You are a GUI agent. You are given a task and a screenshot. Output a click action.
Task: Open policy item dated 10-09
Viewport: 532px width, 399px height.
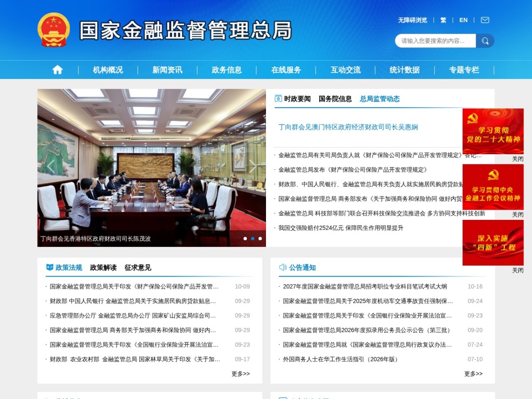click(134, 286)
